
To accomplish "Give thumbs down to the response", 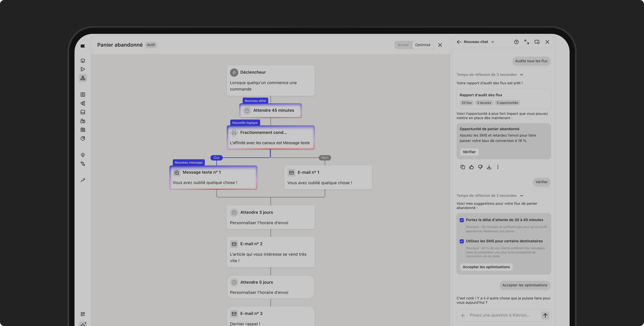I will coord(480,167).
